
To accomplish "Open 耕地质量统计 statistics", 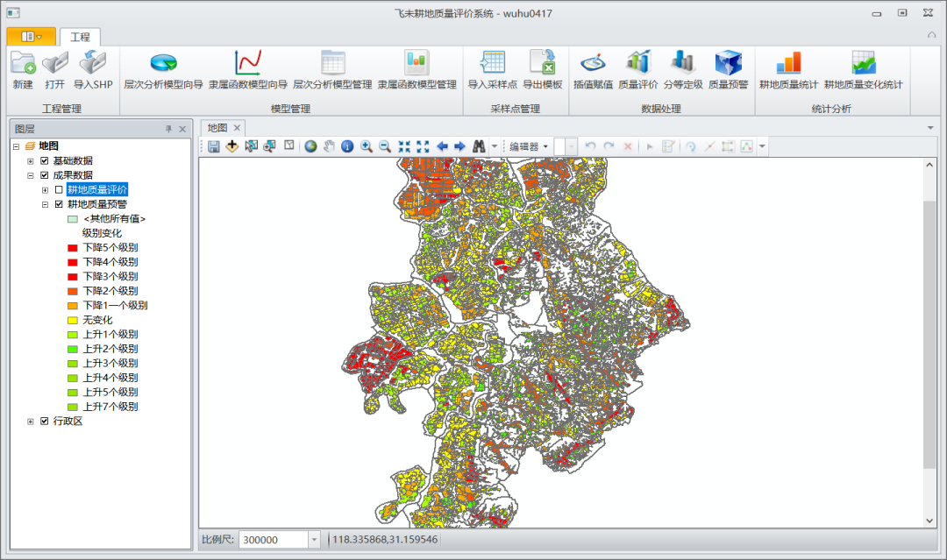I will pyautogui.click(x=788, y=70).
